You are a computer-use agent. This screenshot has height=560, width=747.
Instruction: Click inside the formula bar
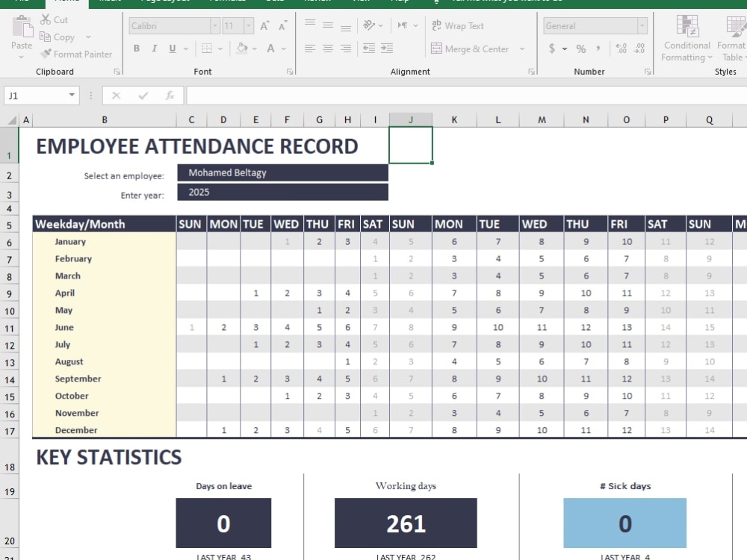point(466,96)
